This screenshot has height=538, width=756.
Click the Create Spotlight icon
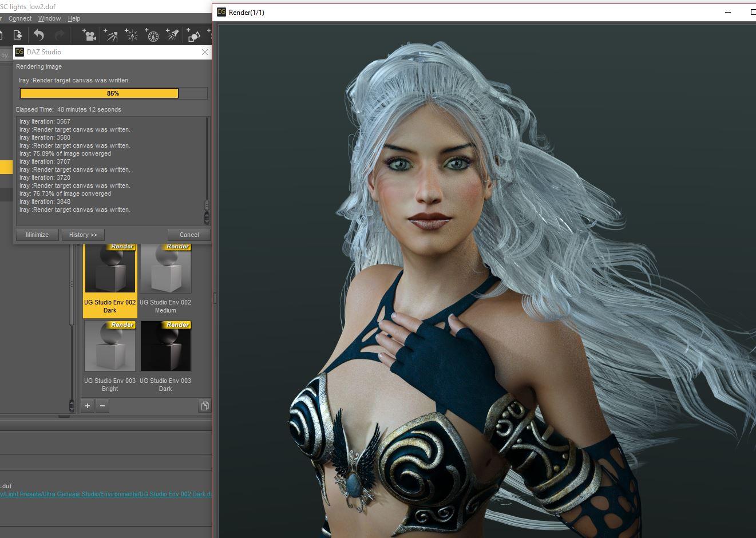[172, 35]
